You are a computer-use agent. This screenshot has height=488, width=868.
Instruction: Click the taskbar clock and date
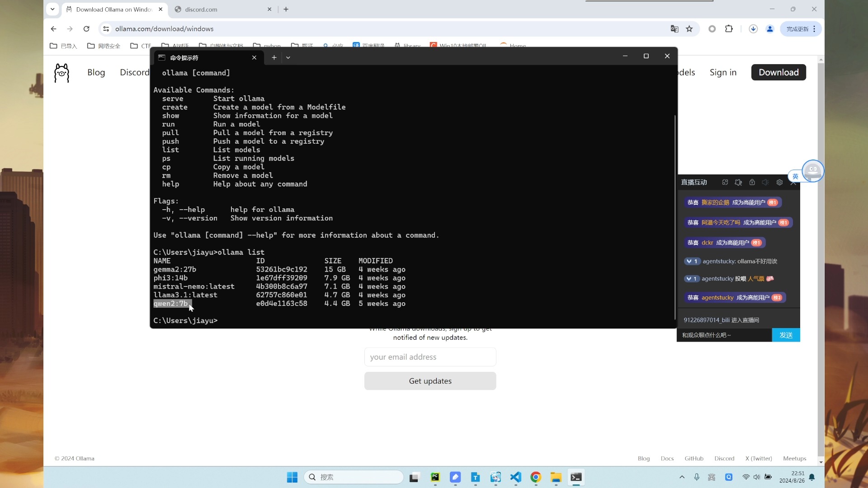pos(792,477)
